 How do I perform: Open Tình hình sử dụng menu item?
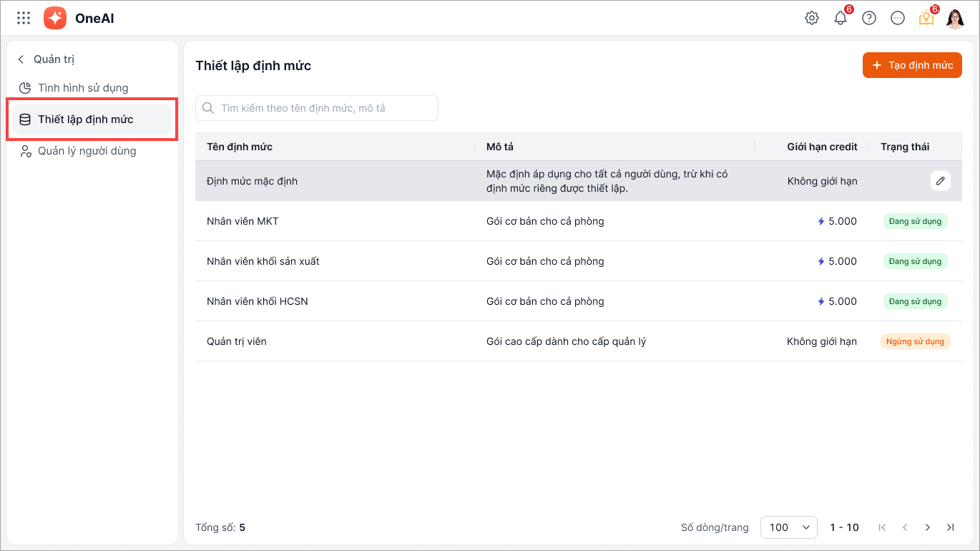pos(83,88)
